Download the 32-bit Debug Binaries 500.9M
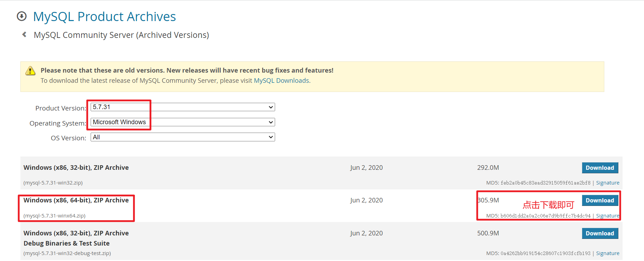Screen dimensions: 644x261 click(600, 233)
